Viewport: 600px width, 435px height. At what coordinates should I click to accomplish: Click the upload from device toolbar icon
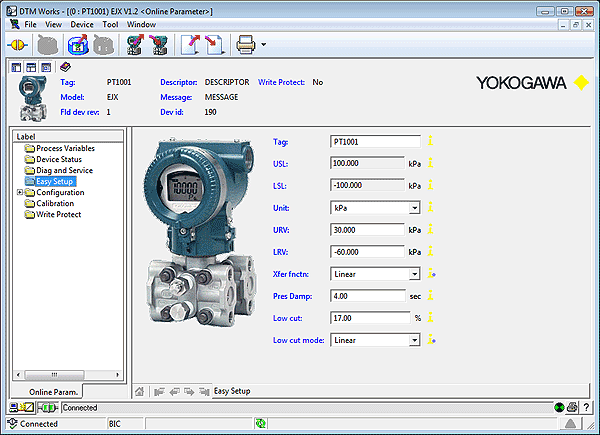click(133, 44)
